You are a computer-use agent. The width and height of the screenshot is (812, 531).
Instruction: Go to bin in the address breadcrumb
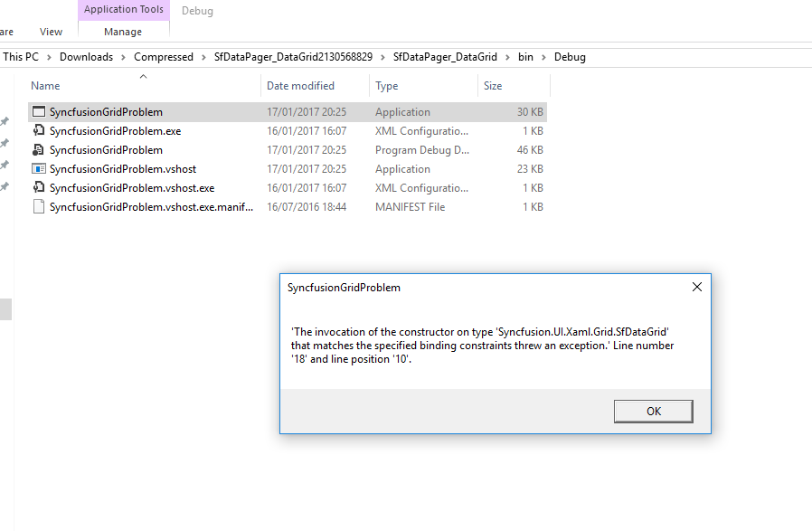[525, 57]
